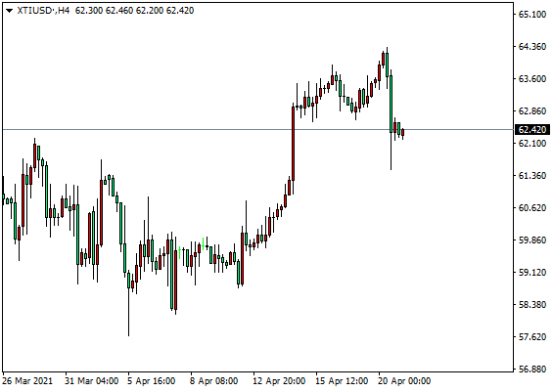The width and height of the screenshot is (553, 392).
Task: Select the tall red breakout candle near 13 Apr
Action: (293, 144)
